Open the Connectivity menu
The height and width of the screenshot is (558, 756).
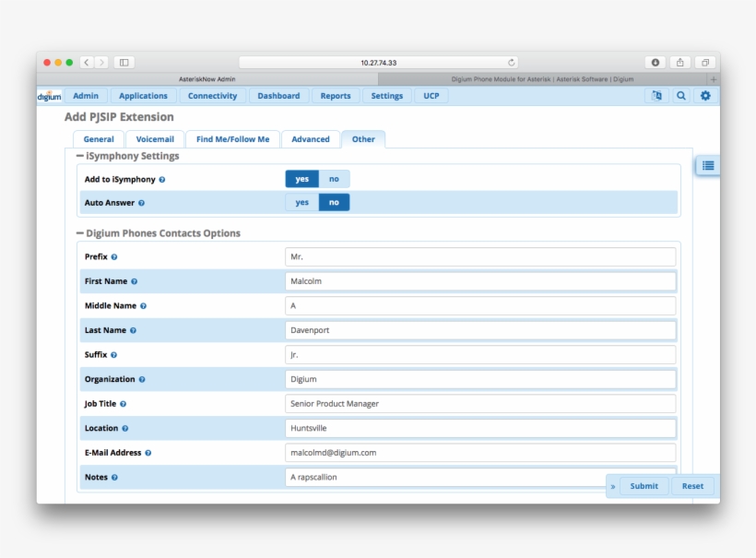pos(213,96)
